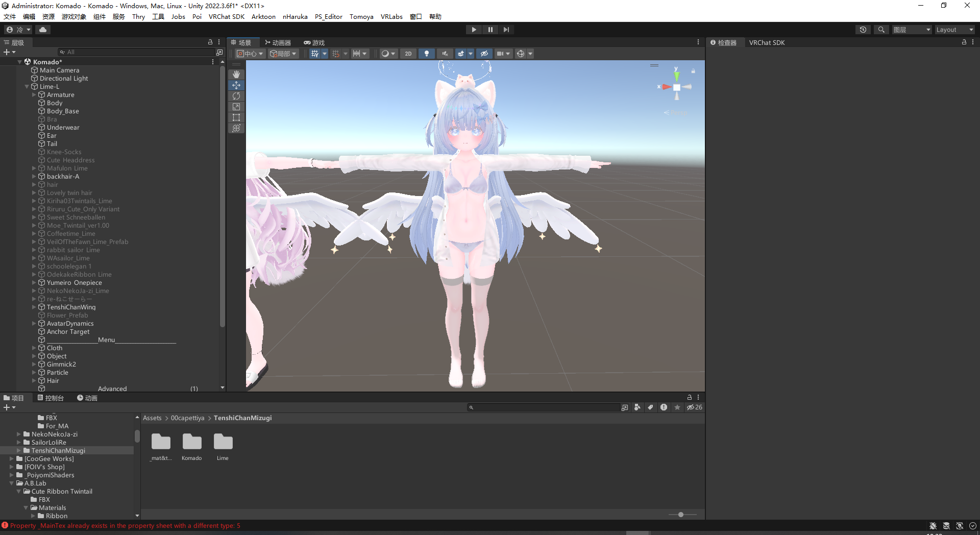Select the Scale tool
980x535 pixels.
pos(236,107)
